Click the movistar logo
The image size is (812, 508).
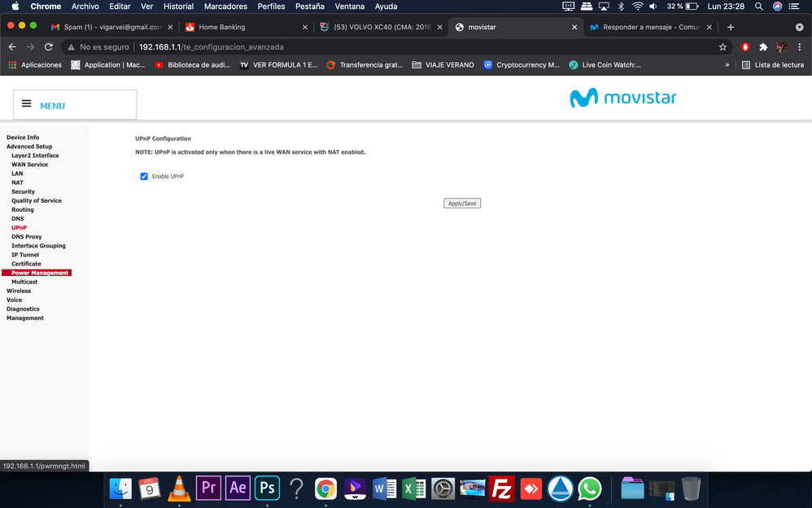tap(622, 99)
